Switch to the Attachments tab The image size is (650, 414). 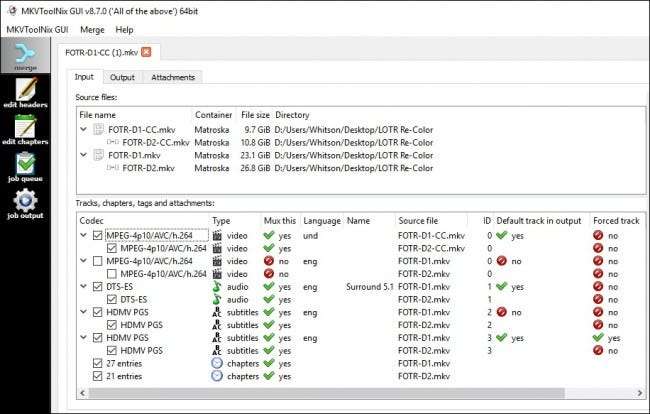click(173, 77)
